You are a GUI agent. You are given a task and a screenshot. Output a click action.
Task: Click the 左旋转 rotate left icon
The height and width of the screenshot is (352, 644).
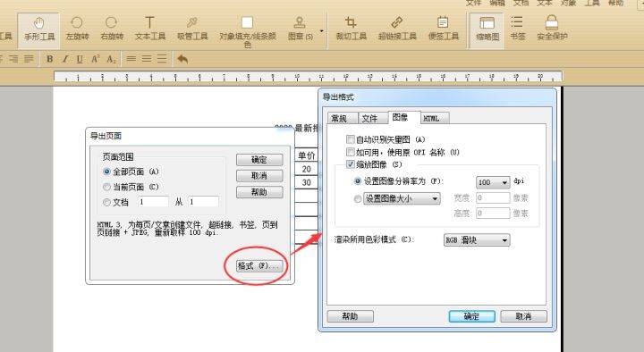point(77,29)
